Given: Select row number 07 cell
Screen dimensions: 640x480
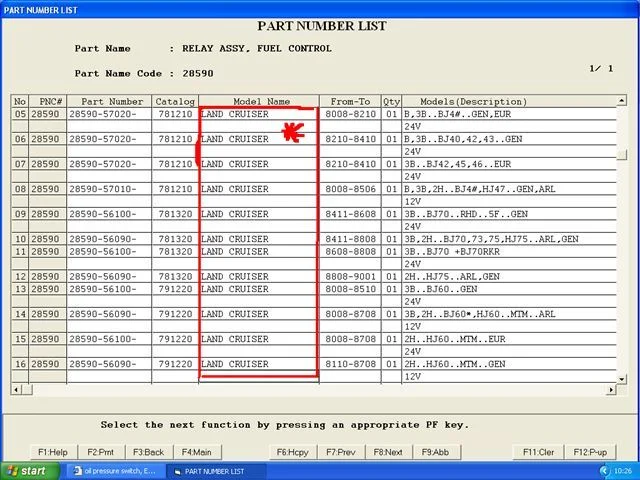Looking at the screenshot, I should point(20,164).
